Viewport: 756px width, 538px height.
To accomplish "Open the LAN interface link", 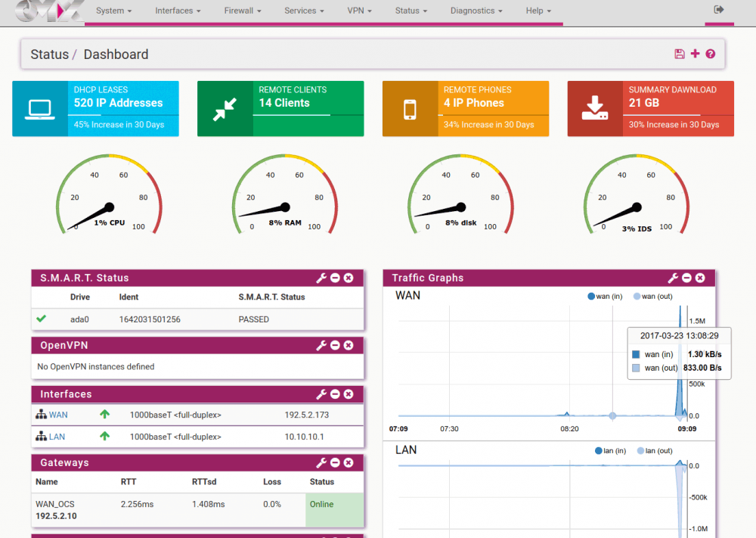I will tap(57, 437).
